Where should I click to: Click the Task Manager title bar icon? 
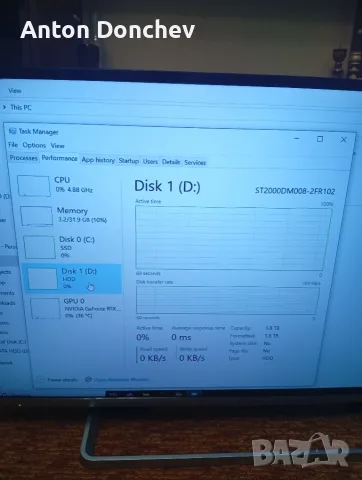[12, 131]
